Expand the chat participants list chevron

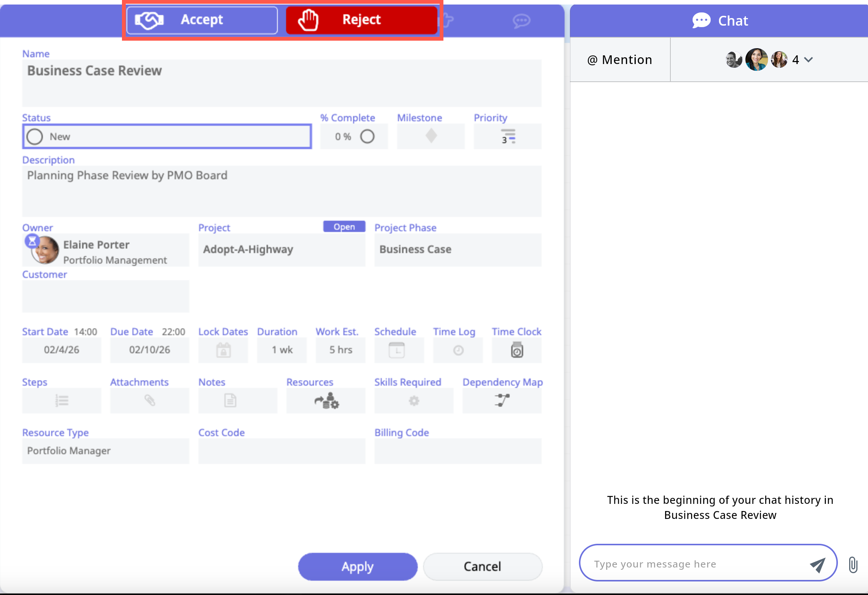point(809,59)
